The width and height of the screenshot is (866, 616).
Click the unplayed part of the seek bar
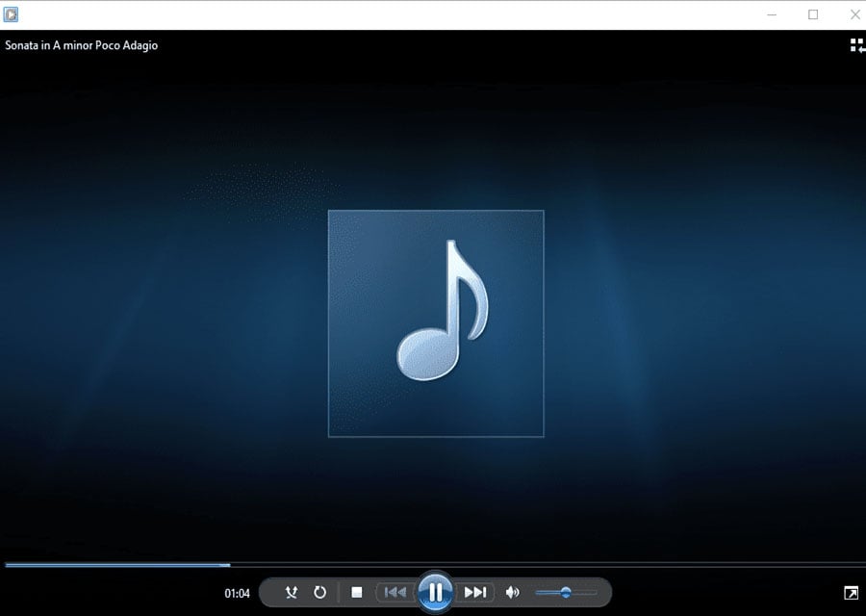pyautogui.click(x=539, y=565)
